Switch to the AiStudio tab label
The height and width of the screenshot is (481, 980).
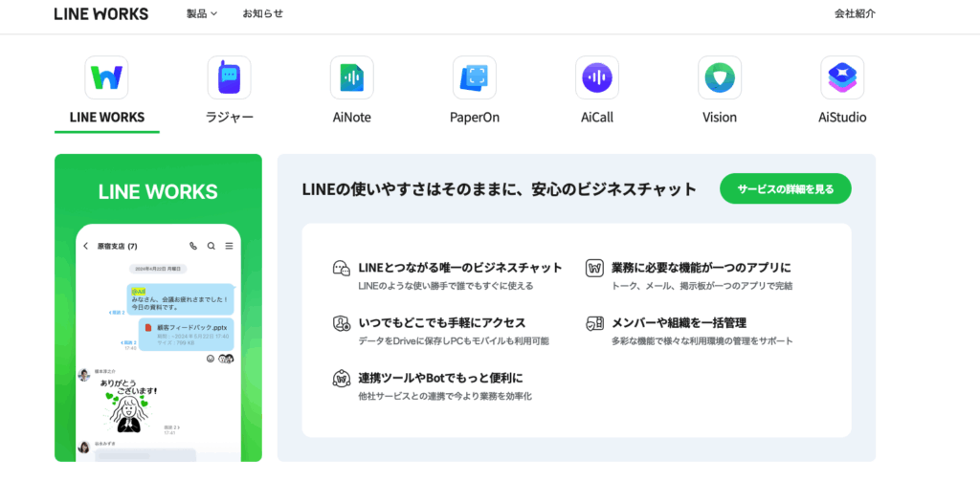coord(842,117)
